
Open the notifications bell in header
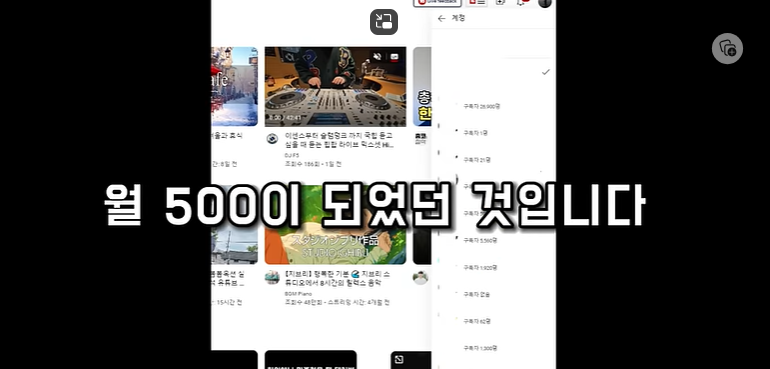(522, 2)
